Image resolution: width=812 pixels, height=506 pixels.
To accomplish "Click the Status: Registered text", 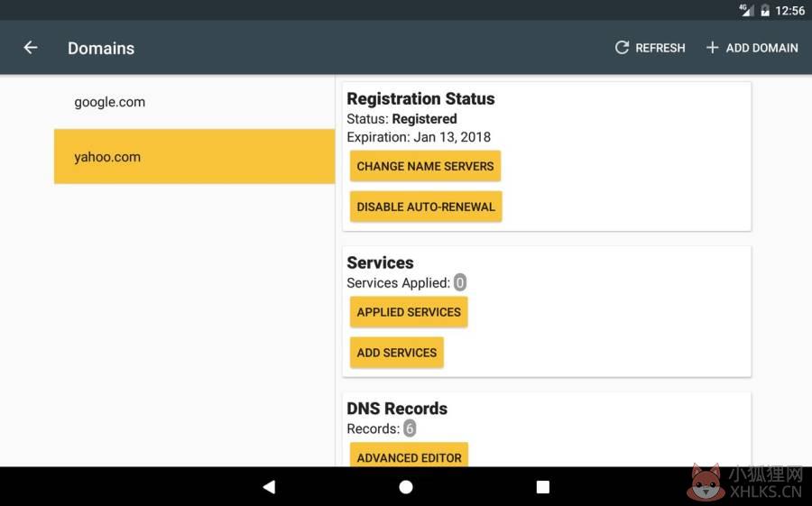I will [401, 119].
